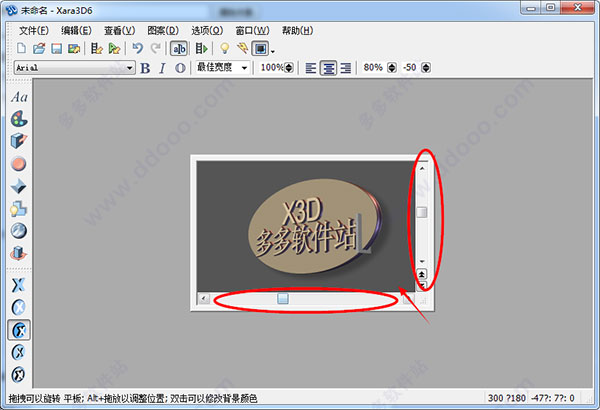The width and height of the screenshot is (600, 410).
Task: Align text to the left
Action: (x=311, y=68)
